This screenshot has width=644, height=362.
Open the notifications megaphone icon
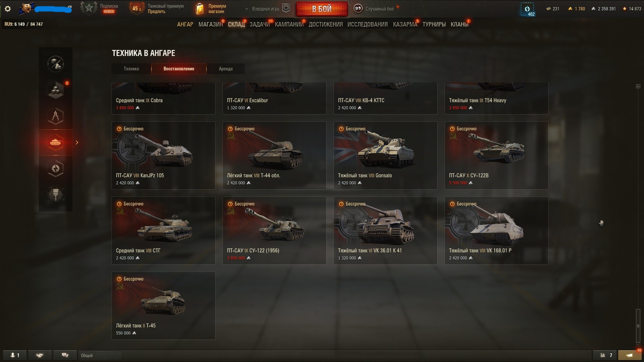[630, 355]
